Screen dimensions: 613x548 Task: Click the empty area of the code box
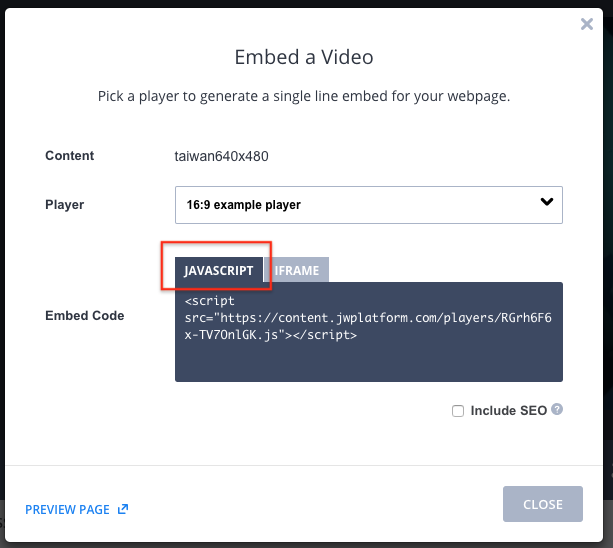pyautogui.click(x=369, y=362)
